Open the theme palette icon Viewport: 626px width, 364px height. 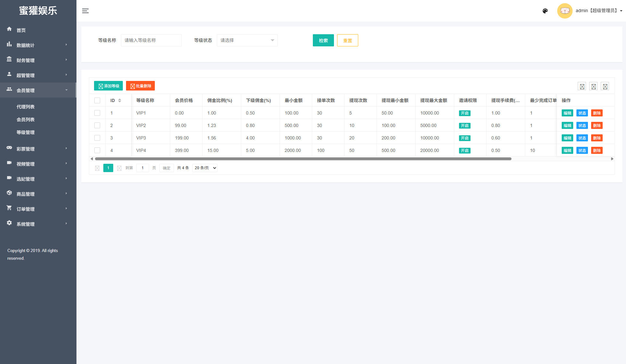pyautogui.click(x=545, y=11)
